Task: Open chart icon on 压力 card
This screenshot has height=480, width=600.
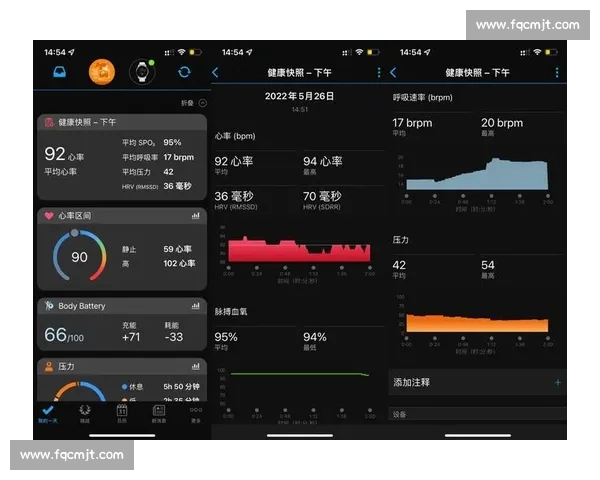Action: coord(196,367)
